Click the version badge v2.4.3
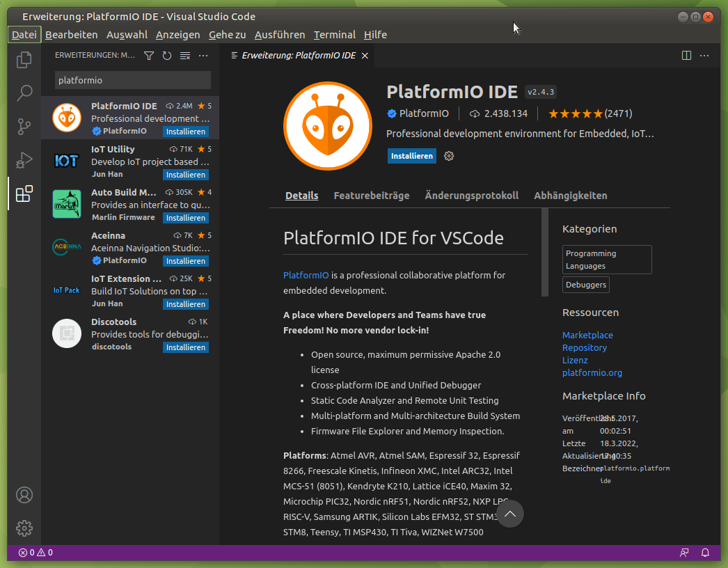728x568 pixels. (x=540, y=92)
